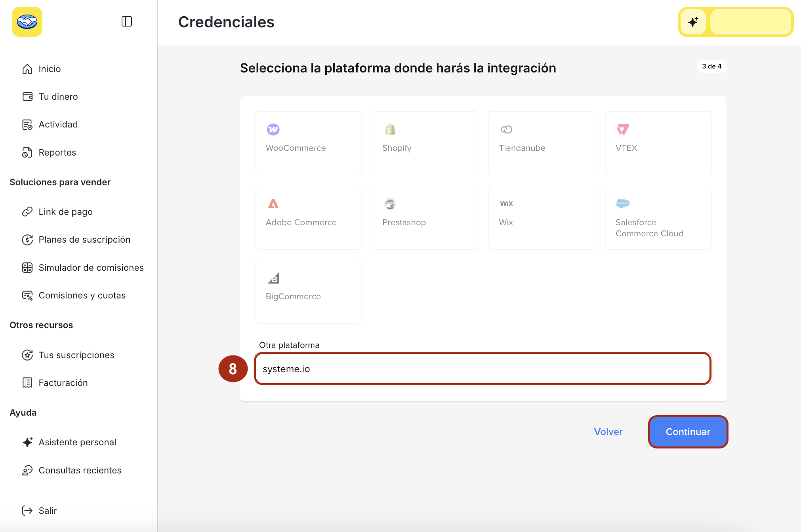Click the Inicio home icon
Viewport: 801px width, 532px height.
[x=27, y=69]
